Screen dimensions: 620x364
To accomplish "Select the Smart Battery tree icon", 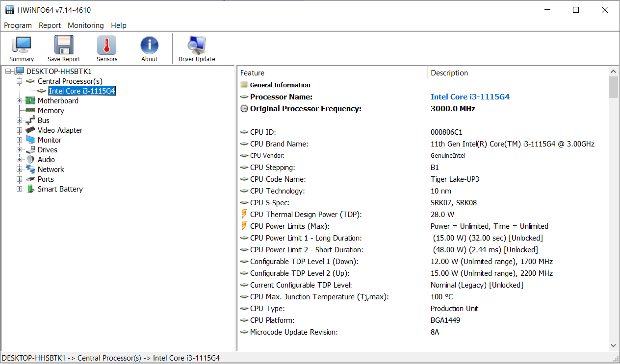I will pos(30,189).
